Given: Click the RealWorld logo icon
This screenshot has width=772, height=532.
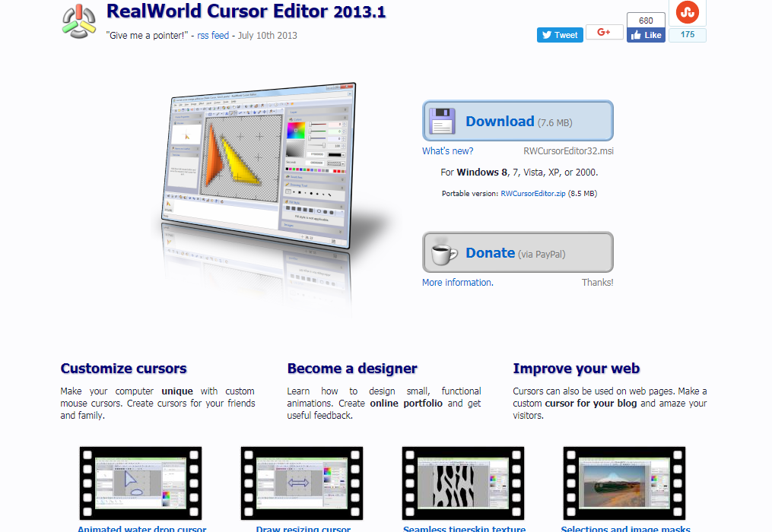Looking at the screenshot, I should (79, 21).
